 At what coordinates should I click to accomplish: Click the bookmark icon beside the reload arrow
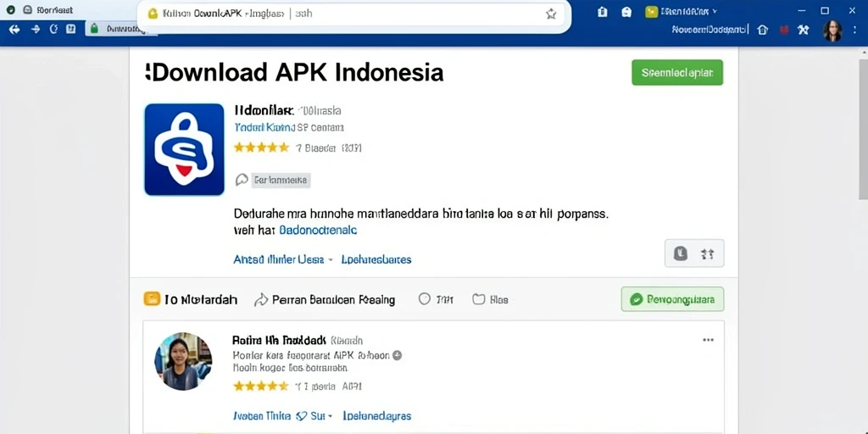pos(71,30)
